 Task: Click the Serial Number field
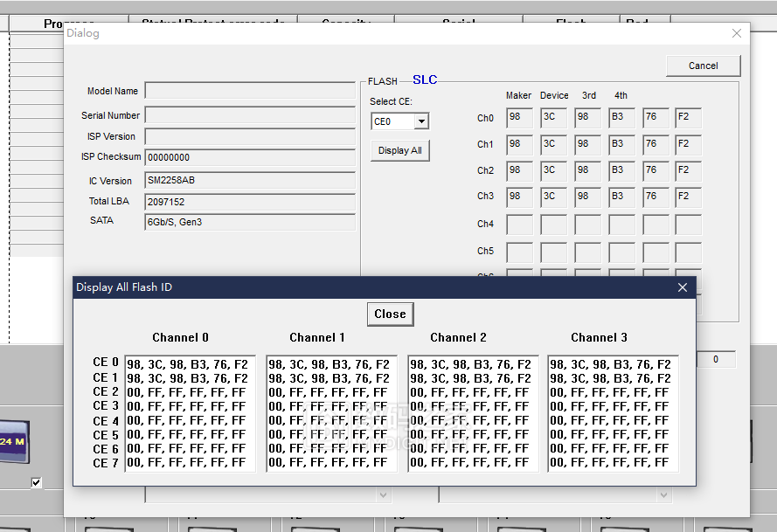coord(250,115)
